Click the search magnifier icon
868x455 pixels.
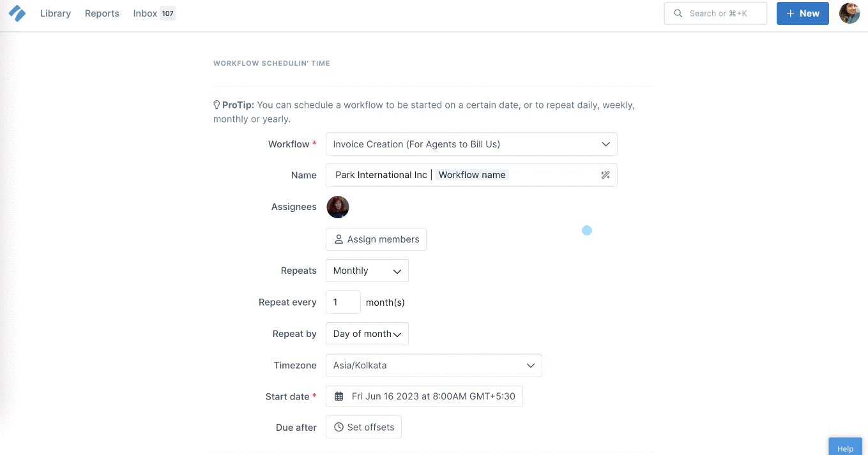[x=678, y=13]
